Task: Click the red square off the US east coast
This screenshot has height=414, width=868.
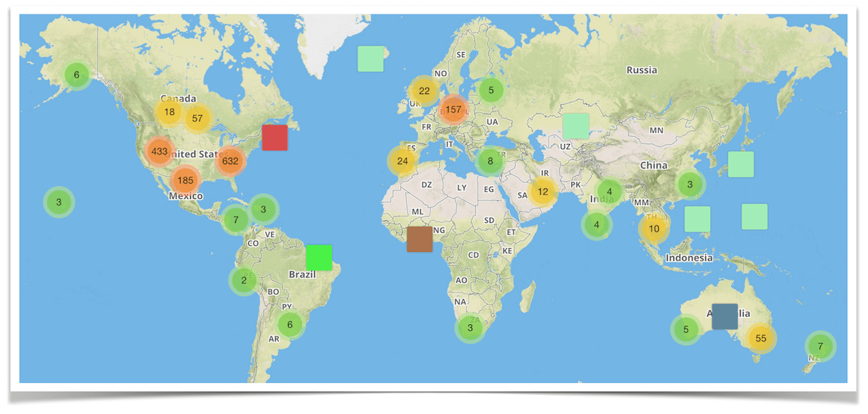Action: click(275, 138)
